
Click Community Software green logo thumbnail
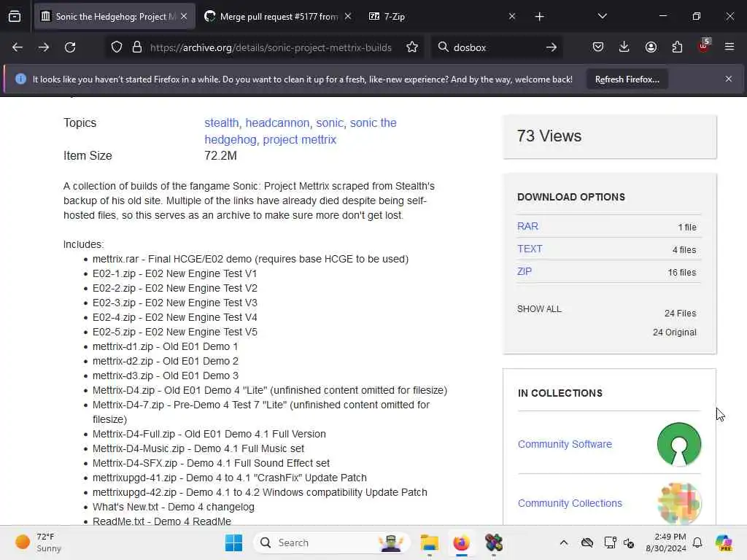tap(679, 444)
